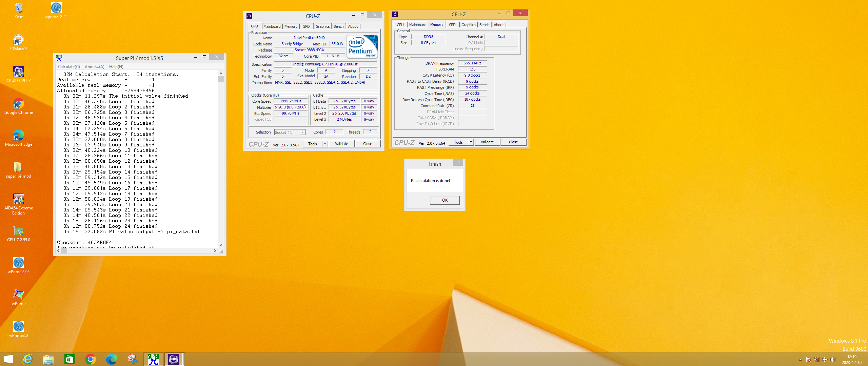Open the Calculate(C) menu in Super PI
868x366 pixels.
point(69,67)
